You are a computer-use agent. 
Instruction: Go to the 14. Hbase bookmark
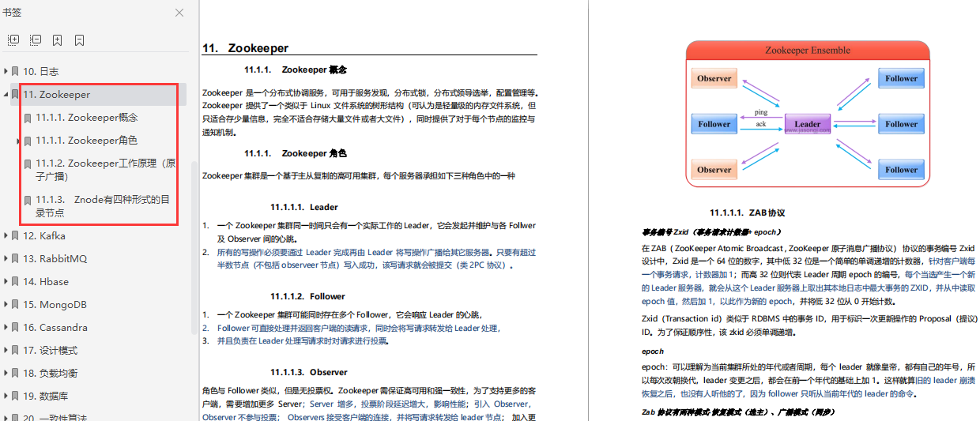pyautogui.click(x=46, y=282)
